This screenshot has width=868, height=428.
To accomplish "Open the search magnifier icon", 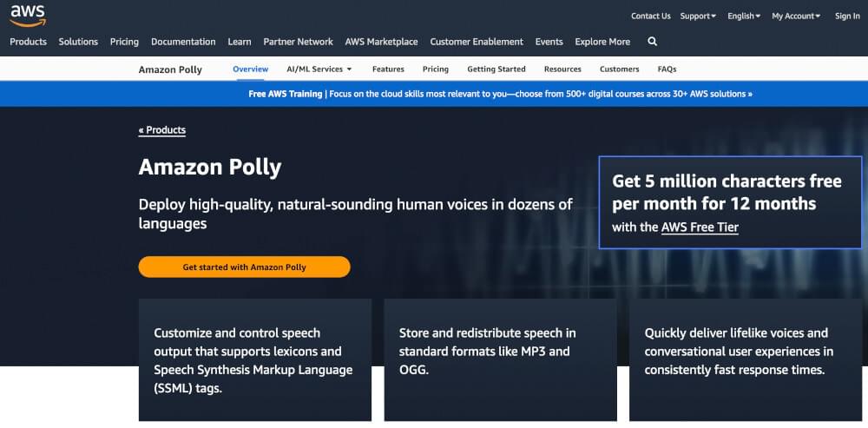I will 652,42.
